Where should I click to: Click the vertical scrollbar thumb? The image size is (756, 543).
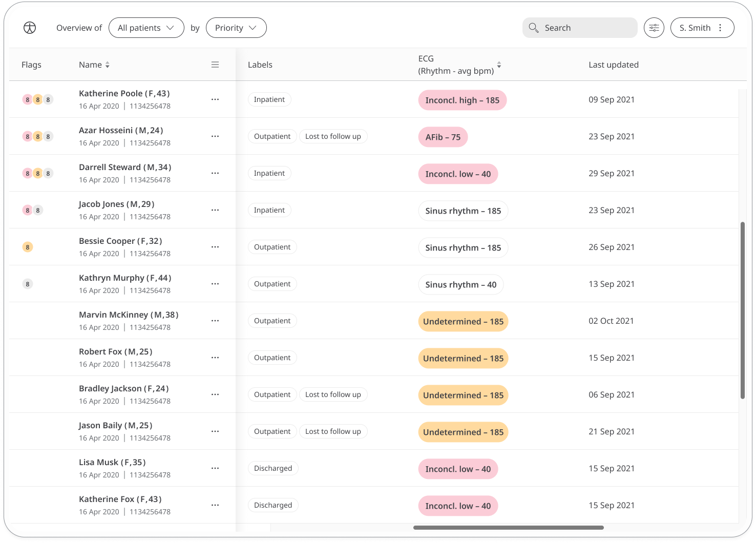[743, 310]
